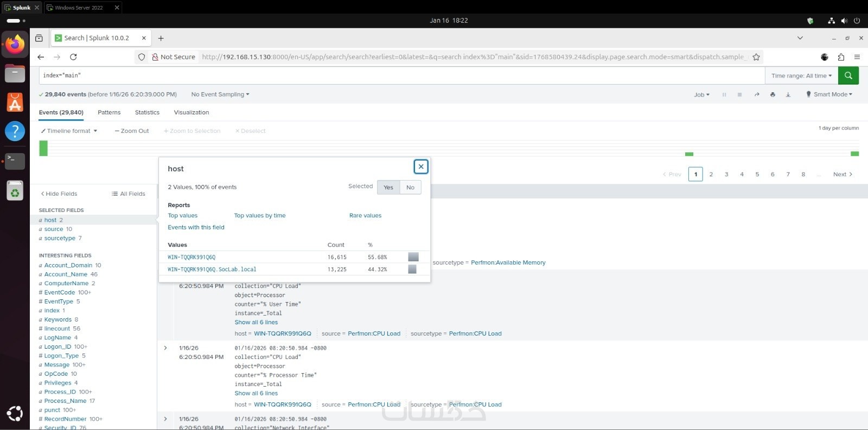The image size is (868, 430).
Task: Go to results page 2
Action: (711, 174)
